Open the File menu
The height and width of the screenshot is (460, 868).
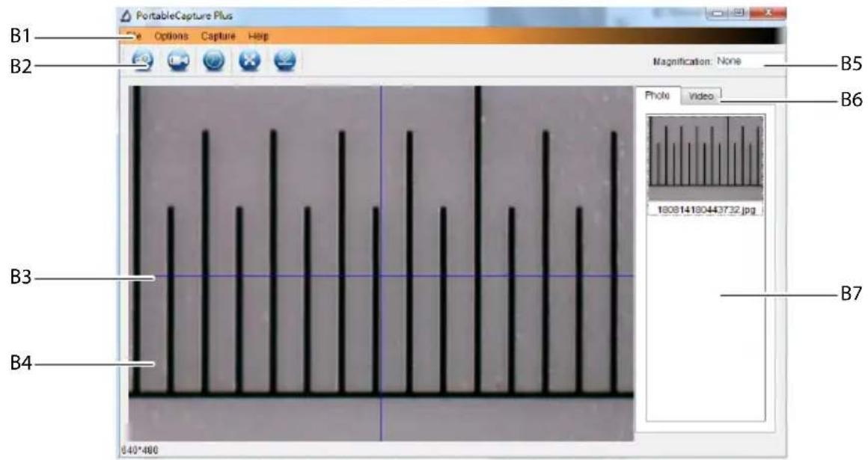(x=134, y=36)
